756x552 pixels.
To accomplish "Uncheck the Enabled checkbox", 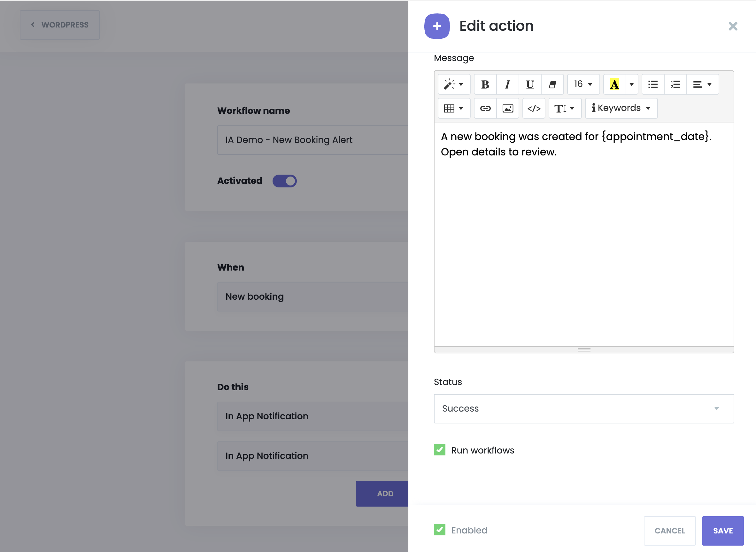I will pyautogui.click(x=439, y=530).
